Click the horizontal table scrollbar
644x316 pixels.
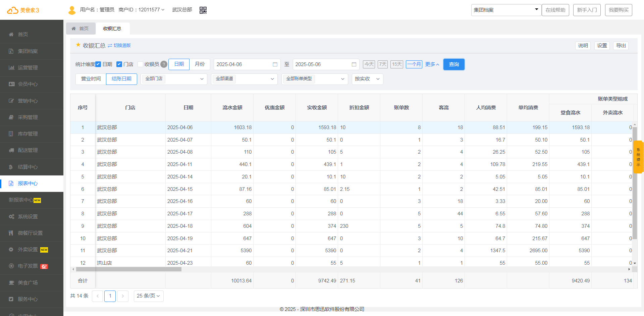tap(129, 269)
